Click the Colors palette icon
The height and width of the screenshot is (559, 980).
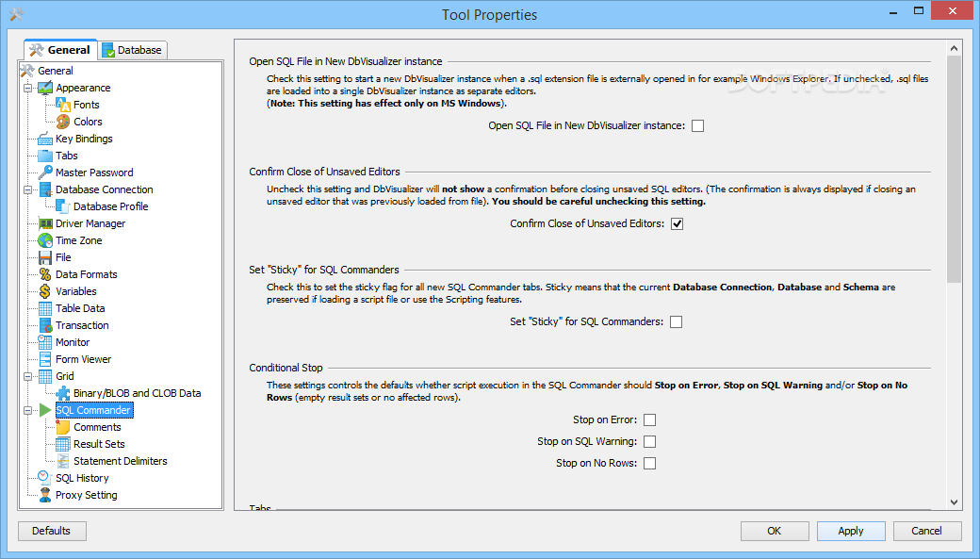coord(63,122)
